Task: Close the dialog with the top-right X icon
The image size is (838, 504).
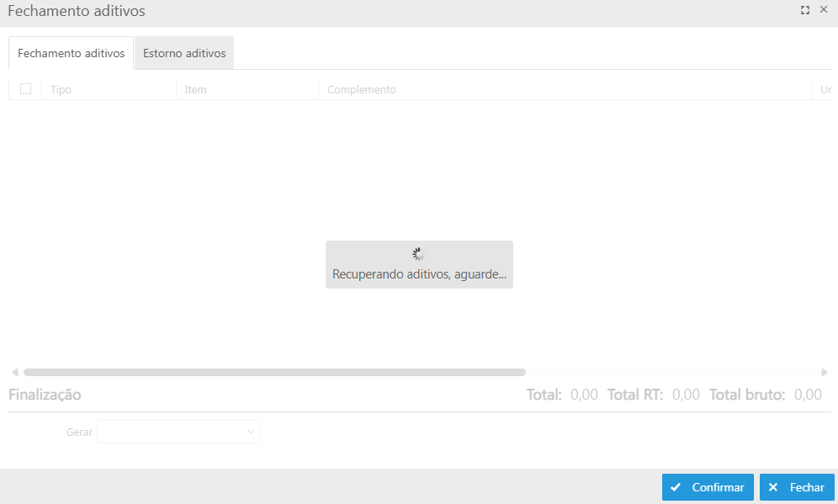Action: point(824,11)
